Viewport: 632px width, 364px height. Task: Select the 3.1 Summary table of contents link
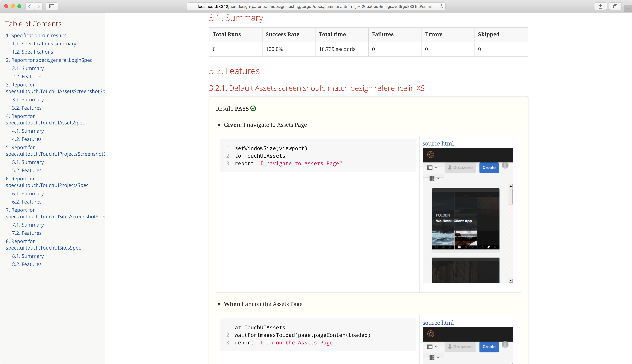coord(28,99)
